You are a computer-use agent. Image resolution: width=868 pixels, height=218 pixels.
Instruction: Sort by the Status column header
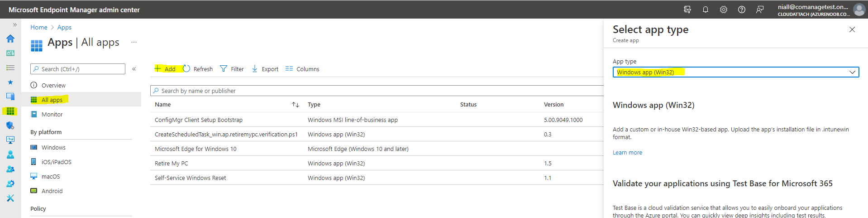[x=468, y=104]
